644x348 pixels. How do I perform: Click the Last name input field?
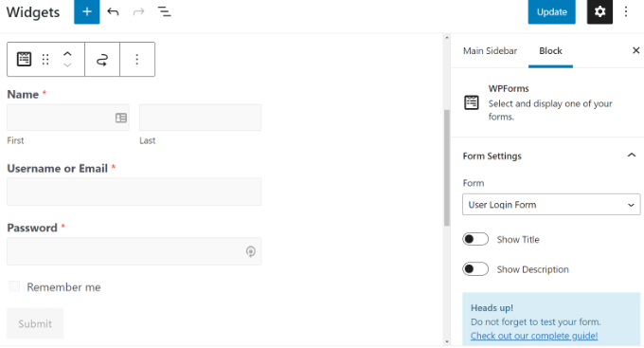click(x=201, y=118)
